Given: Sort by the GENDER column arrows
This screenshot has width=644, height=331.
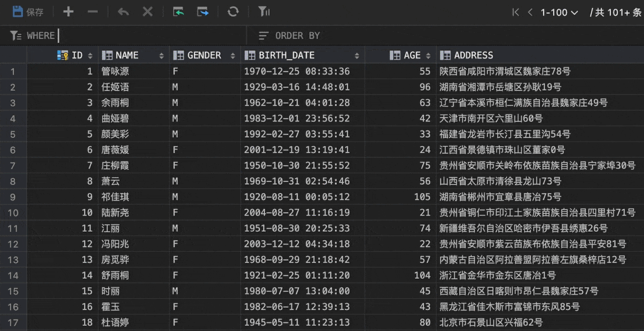Looking at the screenshot, I should [x=234, y=55].
